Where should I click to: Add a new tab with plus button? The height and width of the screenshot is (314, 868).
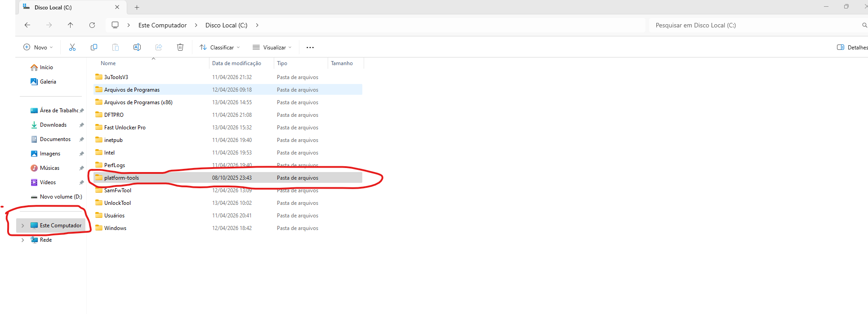(x=137, y=7)
